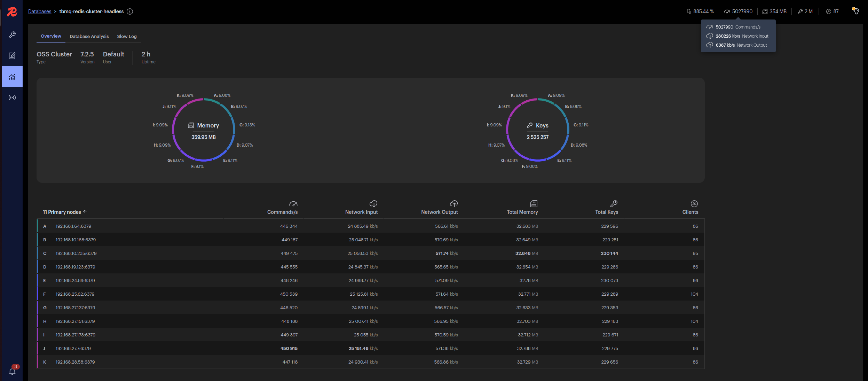Click the 5027990 commands stat in header
Viewport: 868px width, 381px height.
click(x=738, y=11)
